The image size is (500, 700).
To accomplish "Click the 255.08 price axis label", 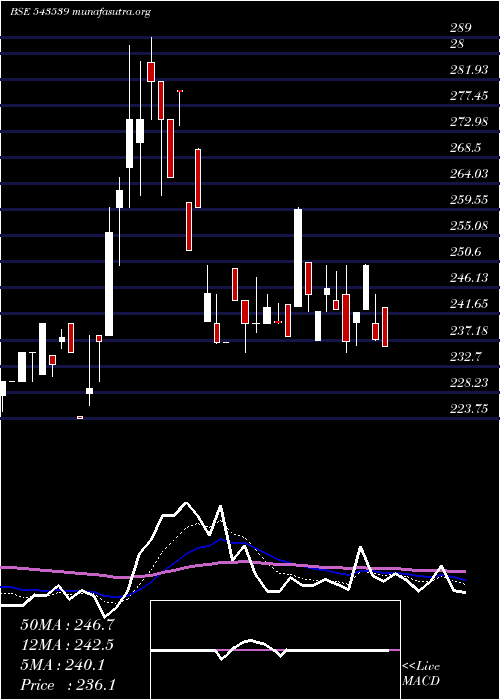I will (469, 226).
